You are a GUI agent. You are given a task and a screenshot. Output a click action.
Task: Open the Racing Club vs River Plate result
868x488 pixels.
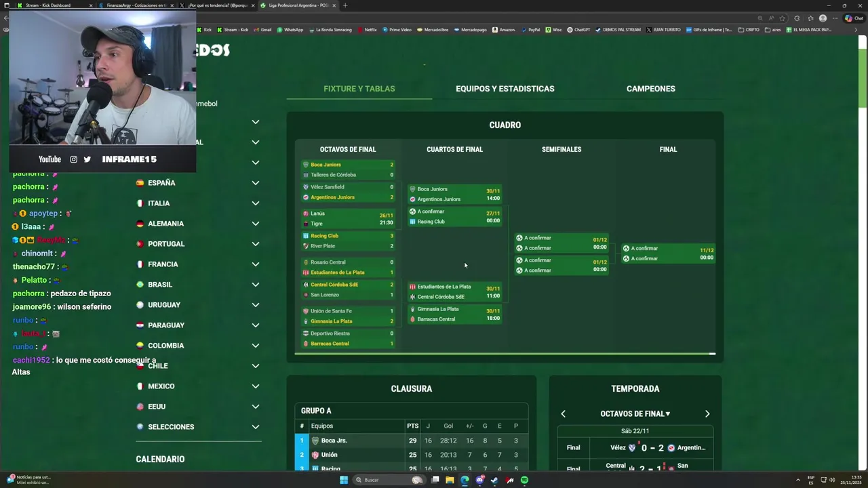coord(349,241)
